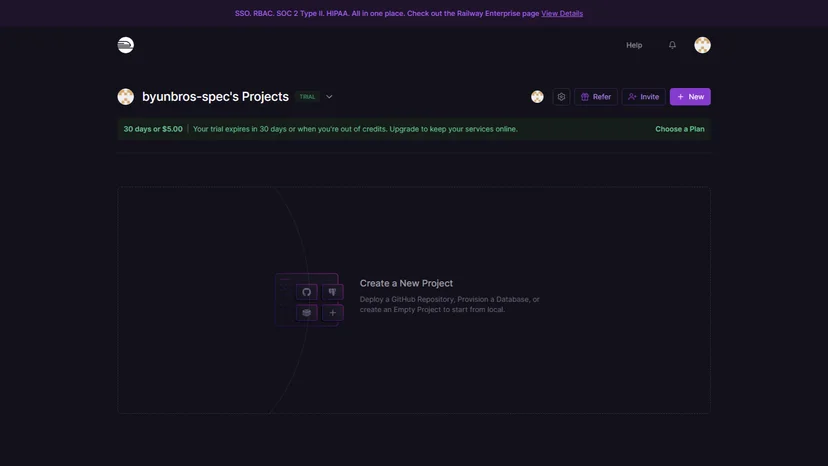Viewport: 828px width, 466px height.
Task: Click the GitHub icon in the project illustration
Action: tap(306, 292)
